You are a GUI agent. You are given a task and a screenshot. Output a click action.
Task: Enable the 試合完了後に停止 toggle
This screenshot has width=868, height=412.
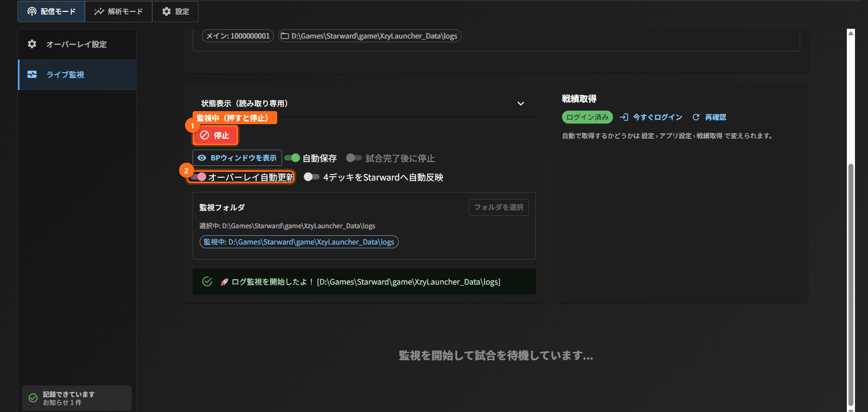point(354,158)
